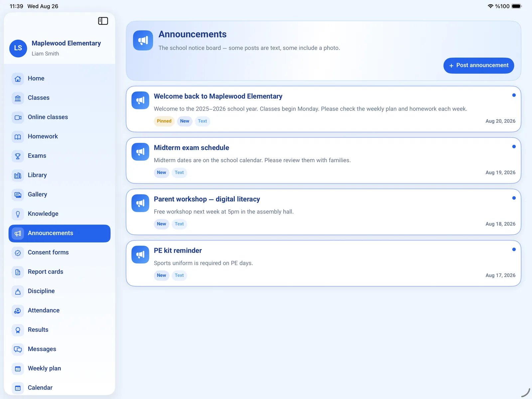Image resolution: width=532 pixels, height=399 pixels.
Task: Open the Welcome back to Maplewood Elementary announcement
Action: point(324,109)
